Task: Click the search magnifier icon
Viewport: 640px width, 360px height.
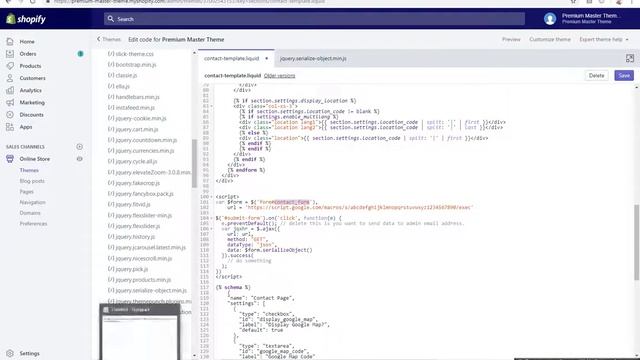Action: (111, 19)
